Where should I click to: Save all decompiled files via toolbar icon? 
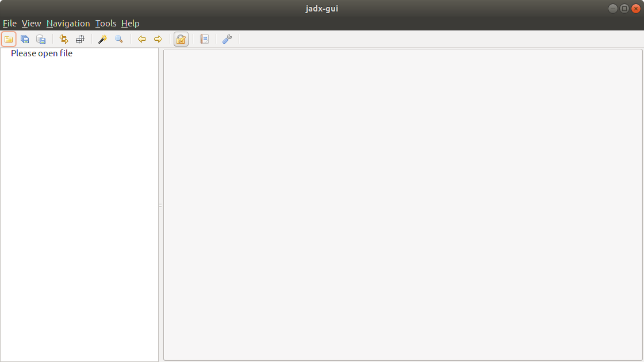(25, 38)
